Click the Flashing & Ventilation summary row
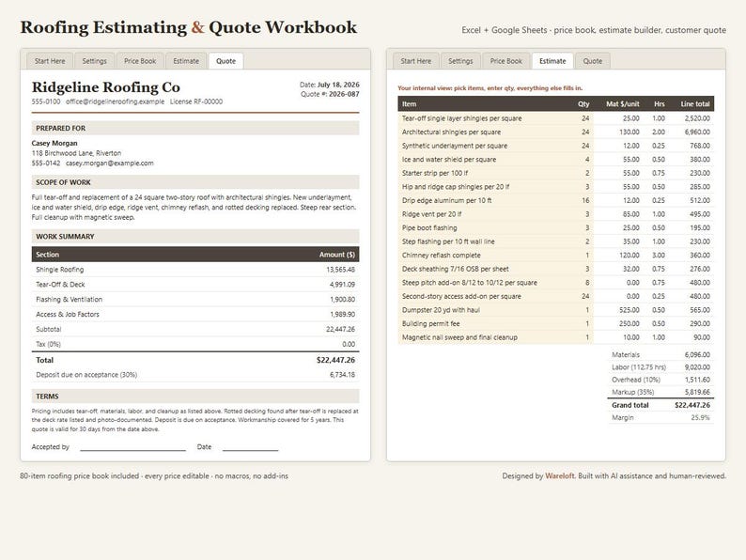The image size is (746, 560). (x=195, y=300)
